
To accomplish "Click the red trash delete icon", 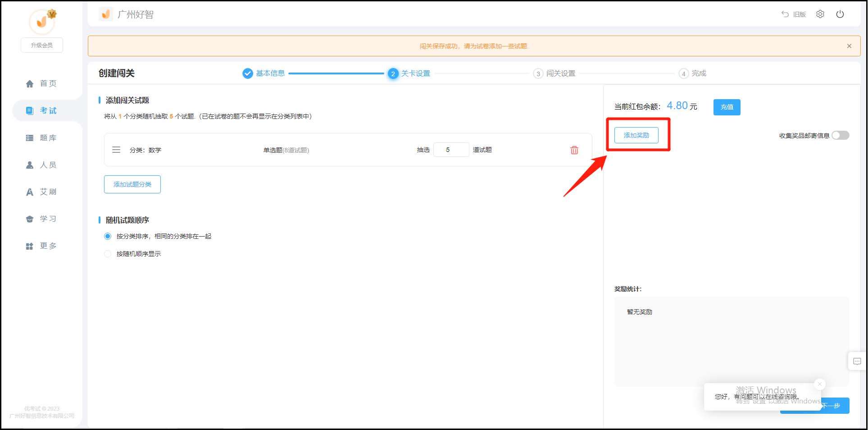I will (x=574, y=150).
